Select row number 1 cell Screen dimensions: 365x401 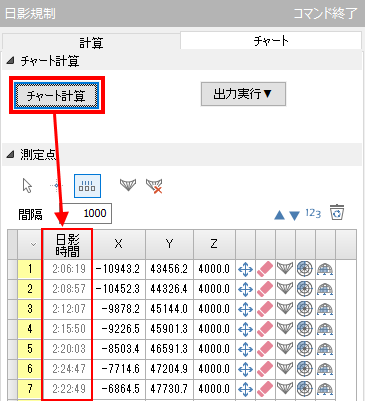30,269
